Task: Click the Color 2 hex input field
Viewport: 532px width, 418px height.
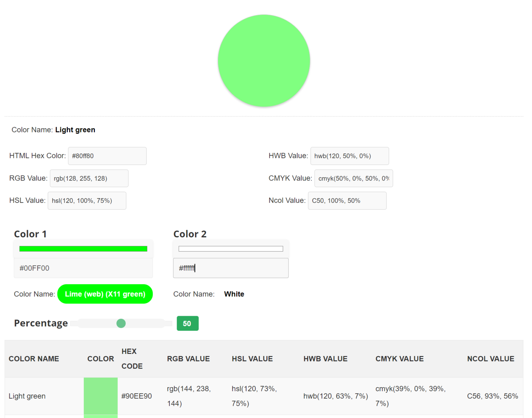Action: coord(231,268)
